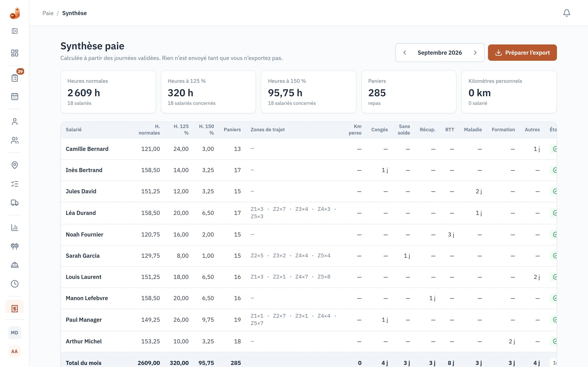Select the Léa Durand row
The image size is (588, 367).
click(x=308, y=213)
